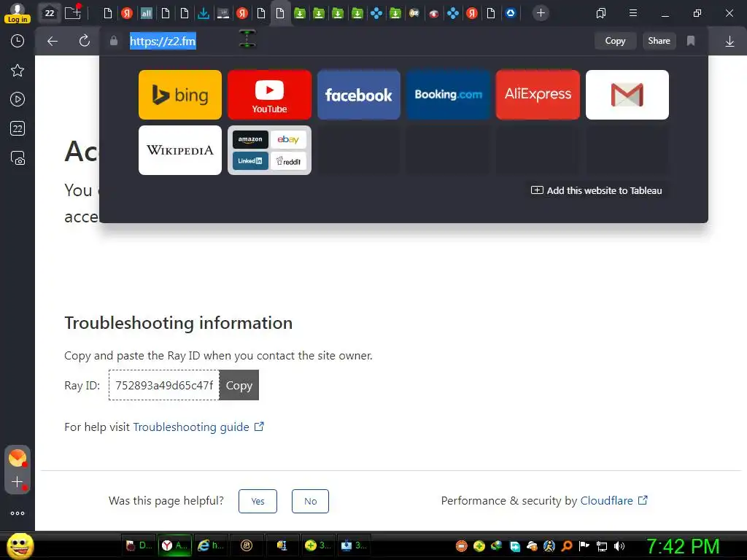
Task: Answer Yes to Was this page helpful
Action: pos(258,501)
